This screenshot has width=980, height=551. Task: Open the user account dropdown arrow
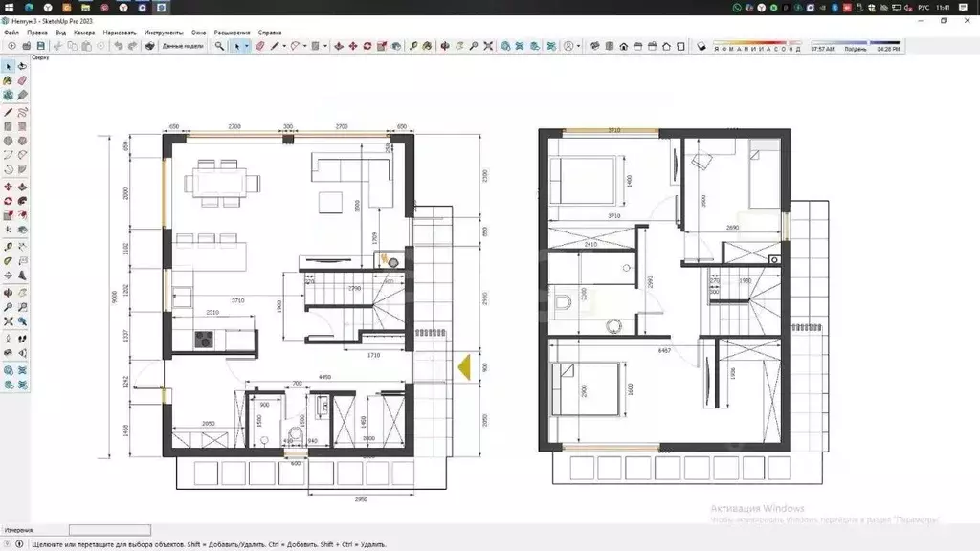coord(578,46)
